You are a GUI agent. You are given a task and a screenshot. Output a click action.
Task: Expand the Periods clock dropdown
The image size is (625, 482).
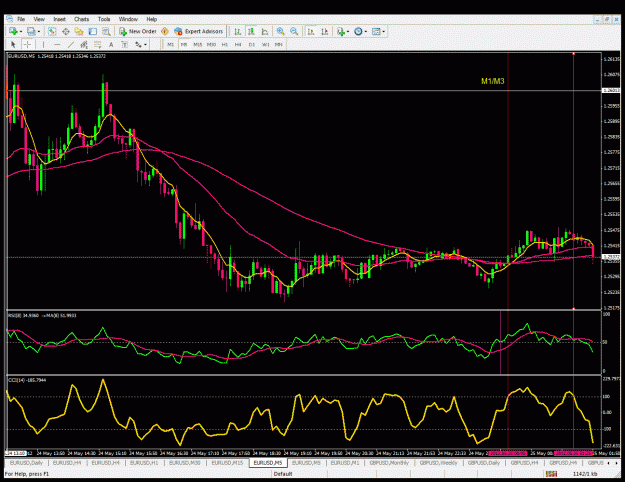(x=366, y=31)
